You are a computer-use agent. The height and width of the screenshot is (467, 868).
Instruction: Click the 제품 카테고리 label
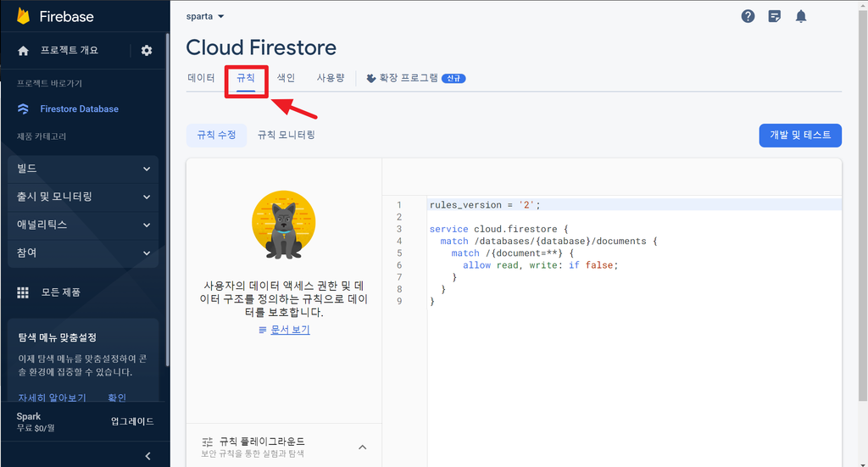pyautogui.click(x=42, y=136)
